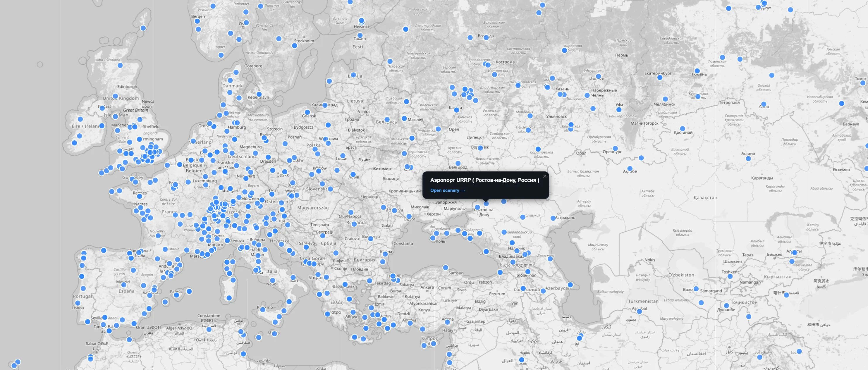Click the Cluj-Napoca airport marker
868x370 pixels.
(x=351, y=212)
